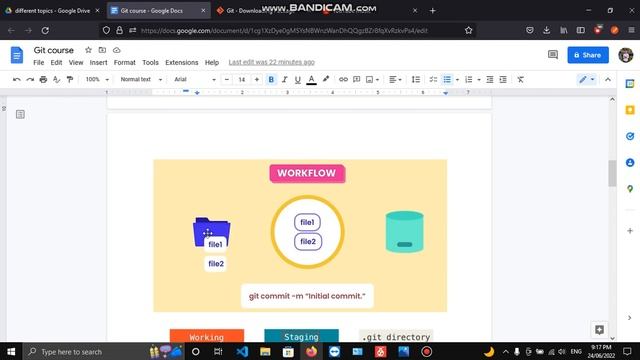
Task: Toggle underline formatting
Action: tap(298, 80)
